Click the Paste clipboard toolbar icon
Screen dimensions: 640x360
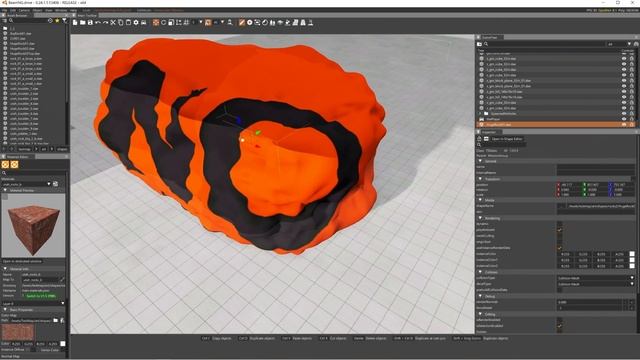click(x=128, y=23)
